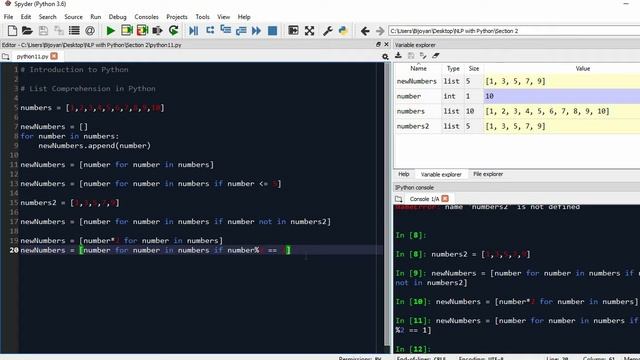Screen dimensions: 640x360
Task: Run selection or current line icon
Action: pos(157,31)
